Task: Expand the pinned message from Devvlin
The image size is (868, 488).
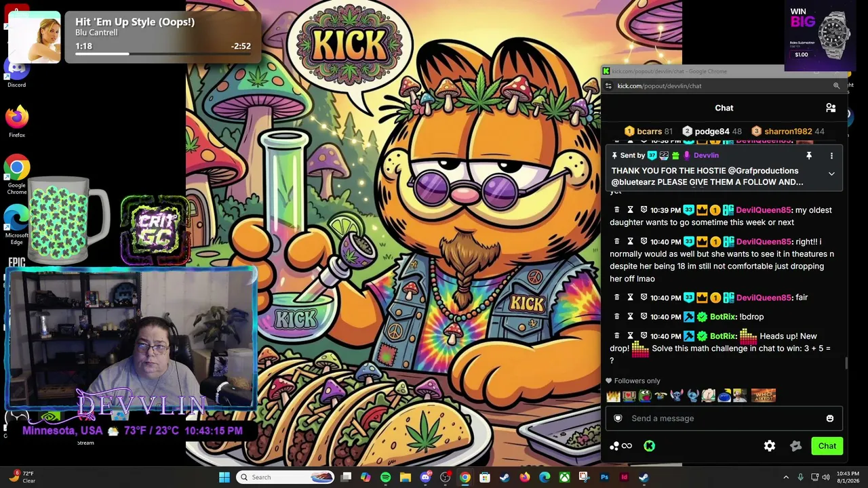Action: click(831, 174)
